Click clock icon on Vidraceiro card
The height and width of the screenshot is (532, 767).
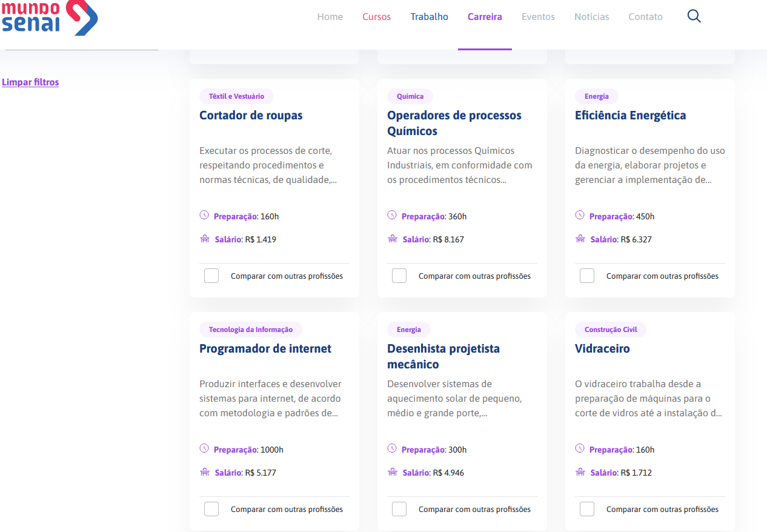pos(580,448)
